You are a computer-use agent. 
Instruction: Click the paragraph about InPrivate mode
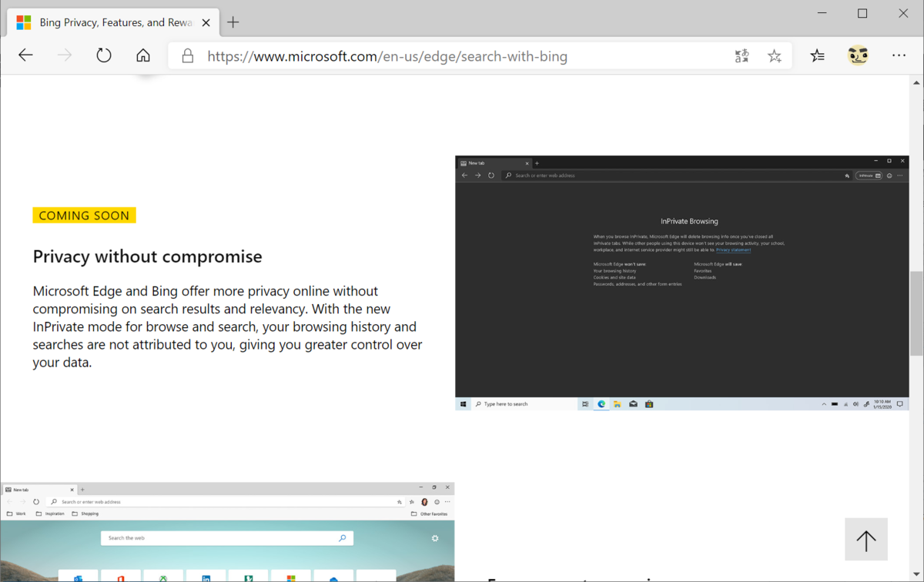click(x=227, y=326)
